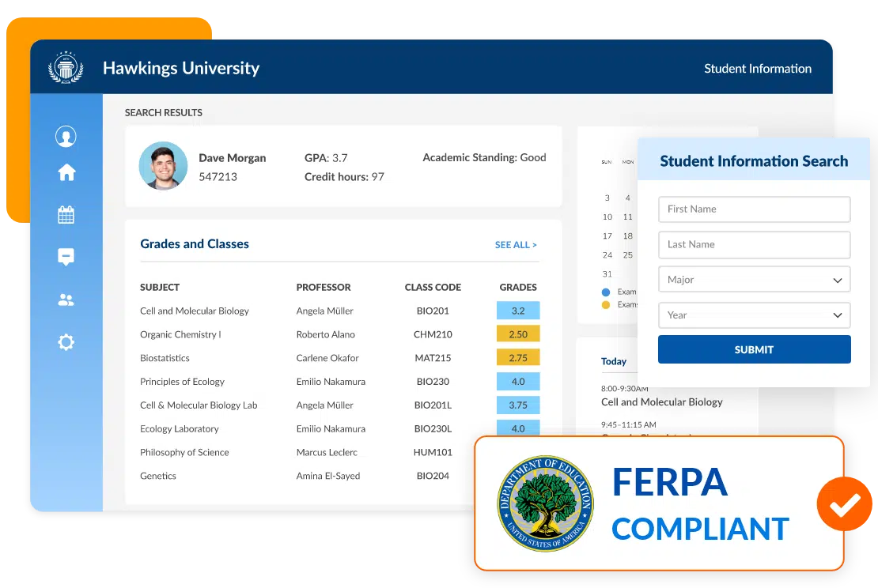This screenshot has height=588, width=878.
Task: Open the student profile icon in sidebar
Action: (66, 136)
